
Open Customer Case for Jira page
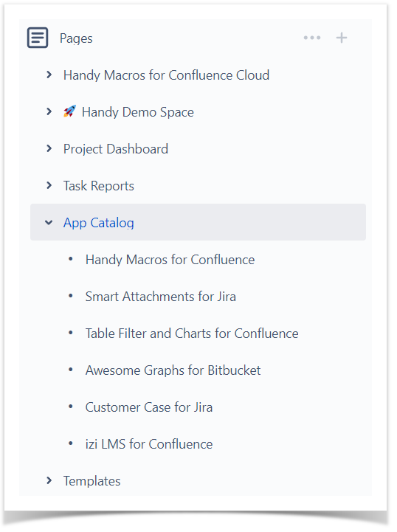pos(149,407)
